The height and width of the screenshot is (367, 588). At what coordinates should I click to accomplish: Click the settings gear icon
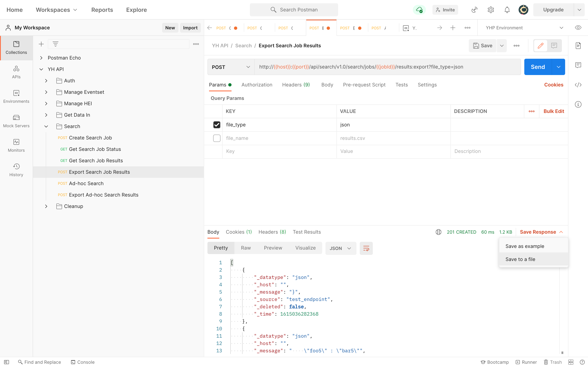tap(491, 10)
